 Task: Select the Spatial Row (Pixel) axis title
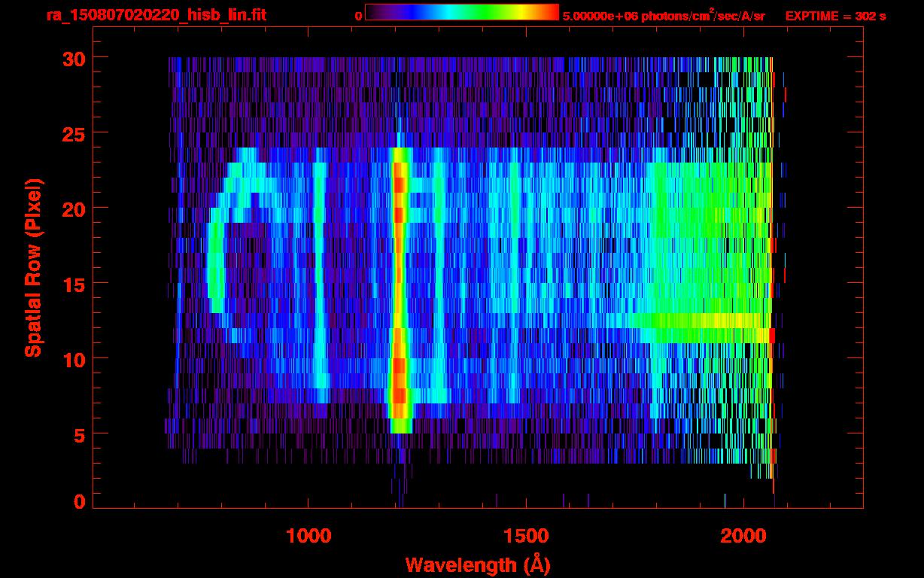[x=33, y=268]
